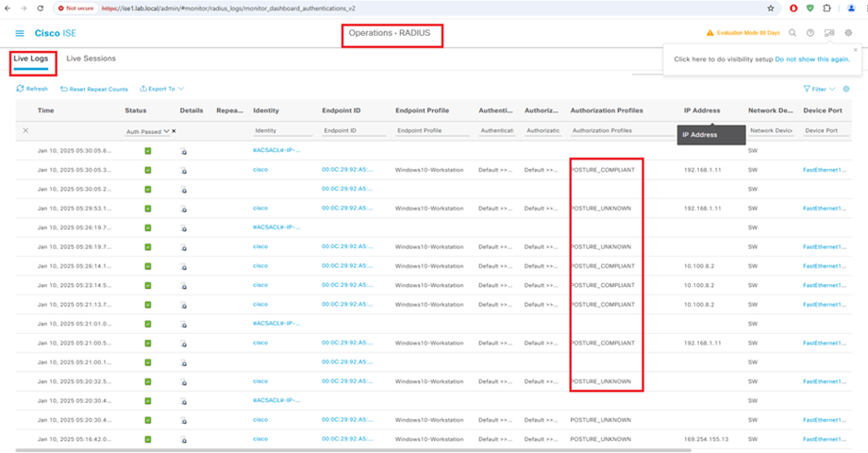Click the search magnifier icon in header
This screenshot has width=868, height=453.
click(x=793, y=33)
